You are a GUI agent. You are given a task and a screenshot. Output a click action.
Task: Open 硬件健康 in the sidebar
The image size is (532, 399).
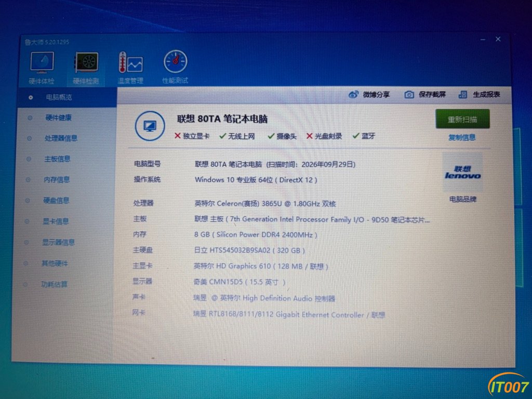(x=58, y=118)
